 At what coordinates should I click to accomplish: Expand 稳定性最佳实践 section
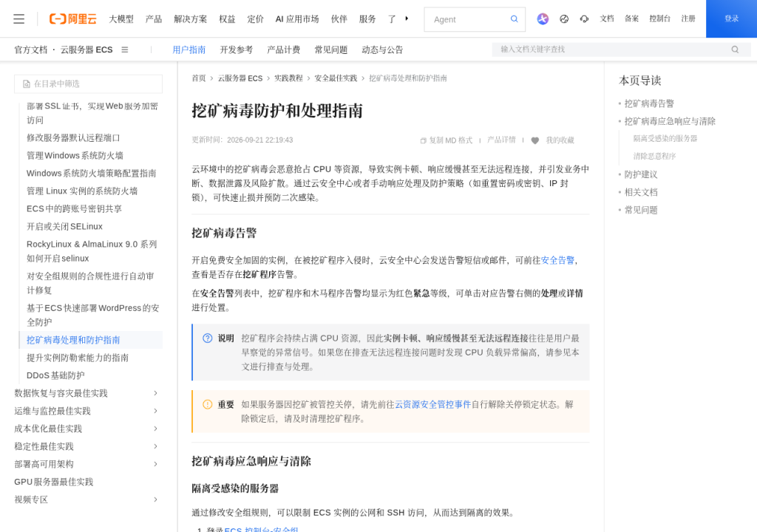point(155,446)
